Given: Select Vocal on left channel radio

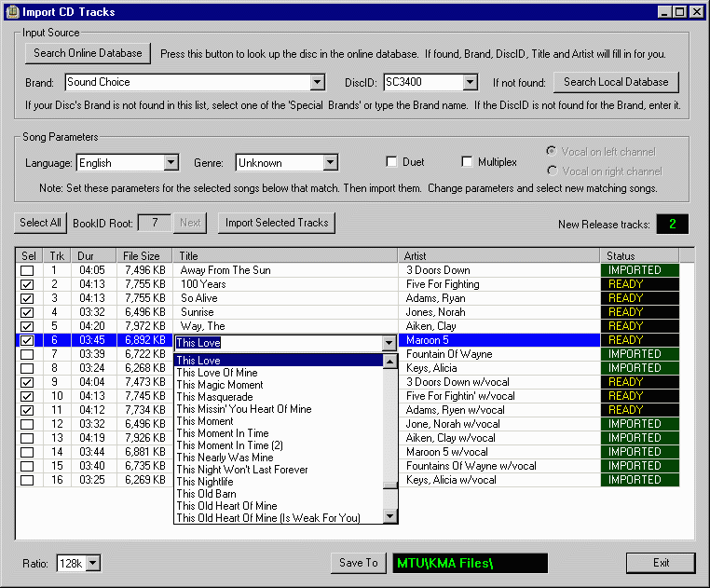Looking at the screenshot, I should tap(552, 151).
